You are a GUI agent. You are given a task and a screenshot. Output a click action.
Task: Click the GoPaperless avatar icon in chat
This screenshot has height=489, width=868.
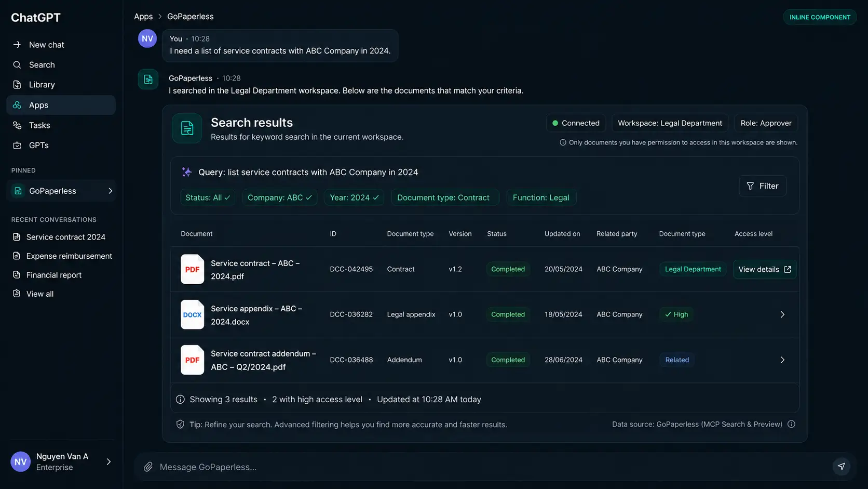[x=148, y=79]
